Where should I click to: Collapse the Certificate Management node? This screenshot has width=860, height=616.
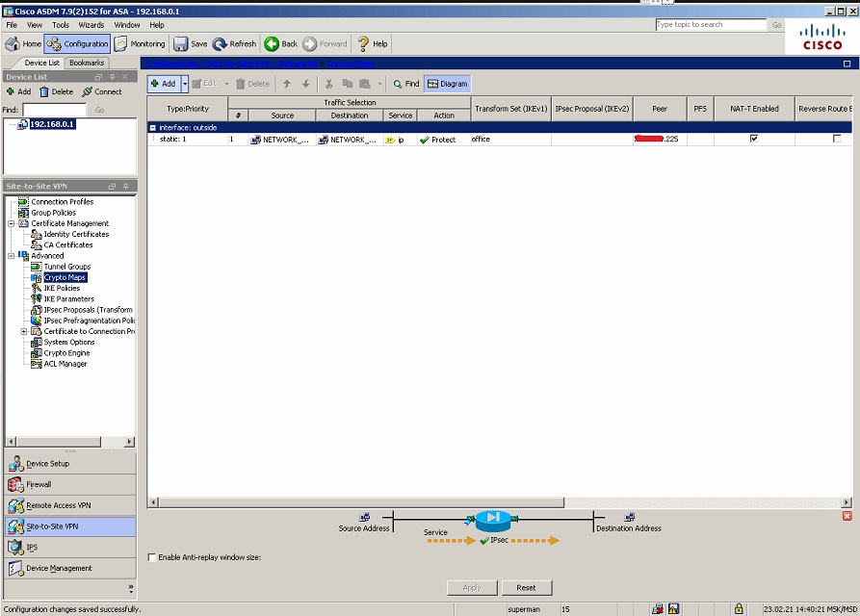(x=11, y=223)
